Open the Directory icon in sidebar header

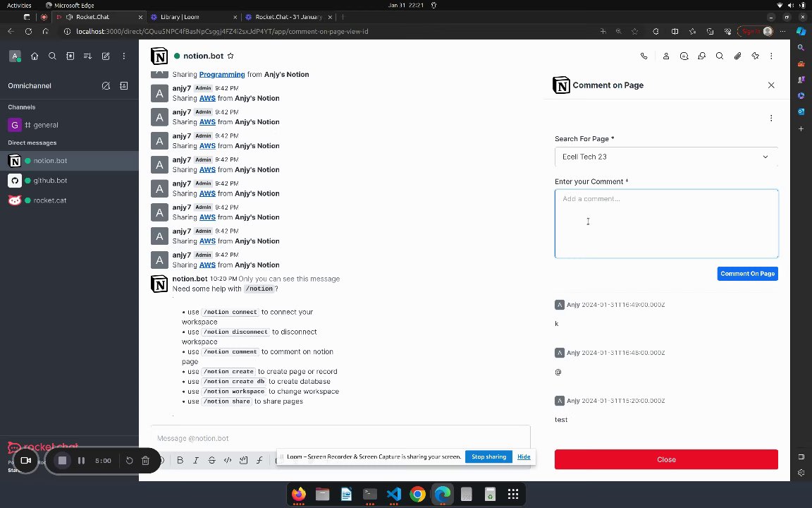pyautogui.click(x=70, y=56)
